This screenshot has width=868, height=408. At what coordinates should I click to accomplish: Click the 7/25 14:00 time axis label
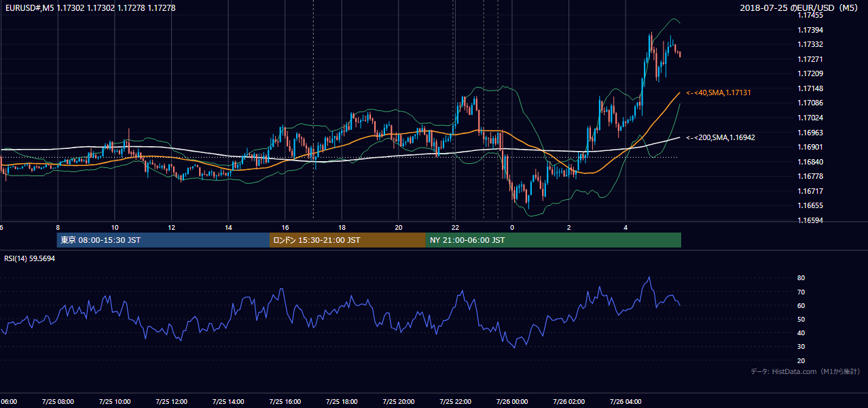coord(228,402)
